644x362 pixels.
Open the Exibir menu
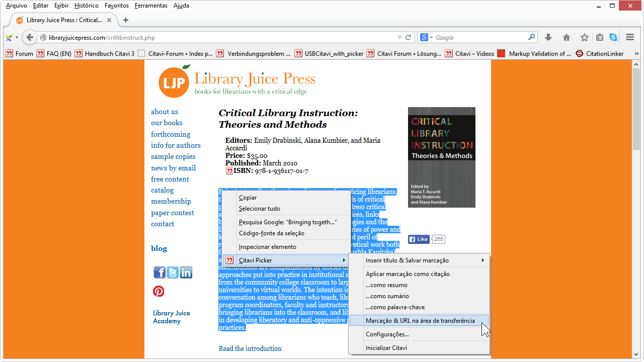pos(61,6)
